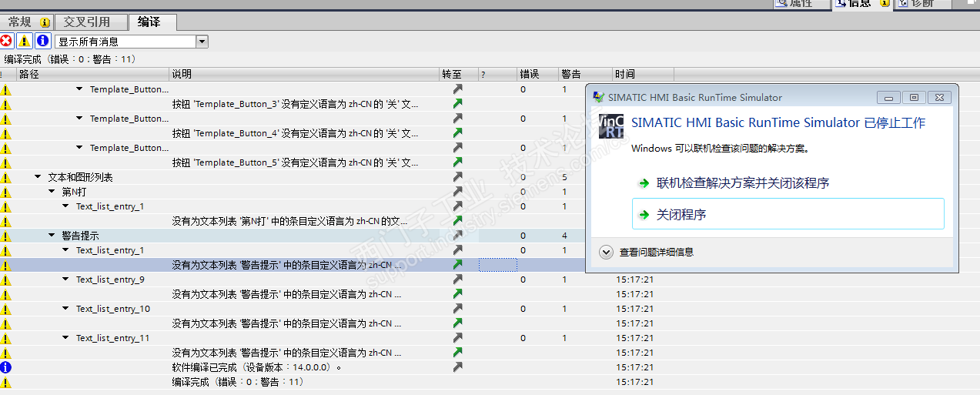
Task: Click gray go-to arrow for Text_list_entry_9
Action: (x=458, y=280)
